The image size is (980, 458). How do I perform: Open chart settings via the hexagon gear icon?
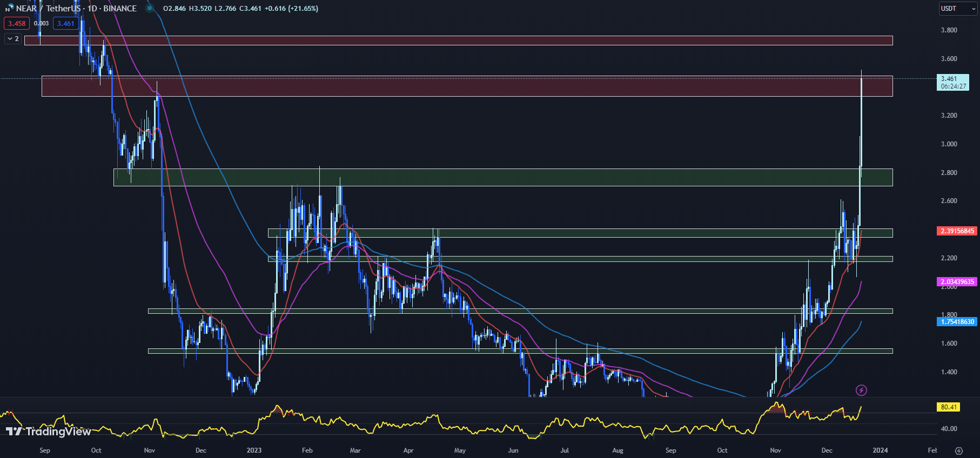[959, 450]
